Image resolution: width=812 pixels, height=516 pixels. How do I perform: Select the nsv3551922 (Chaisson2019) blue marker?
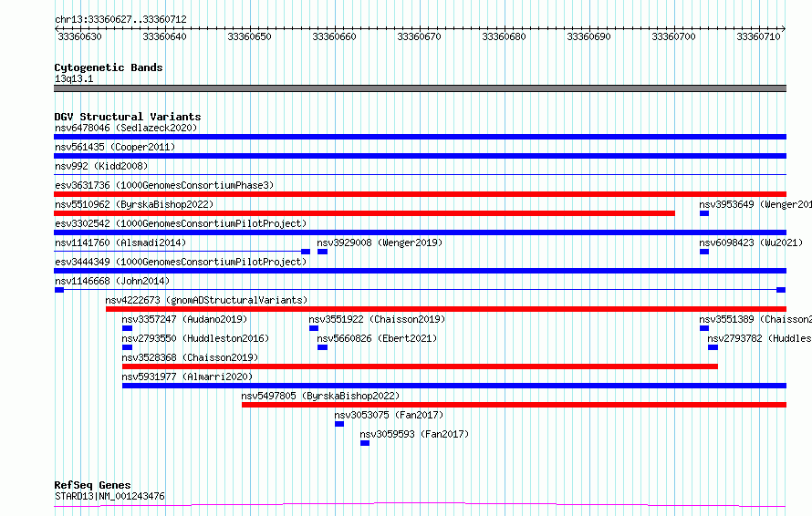[x=314, y=328]
